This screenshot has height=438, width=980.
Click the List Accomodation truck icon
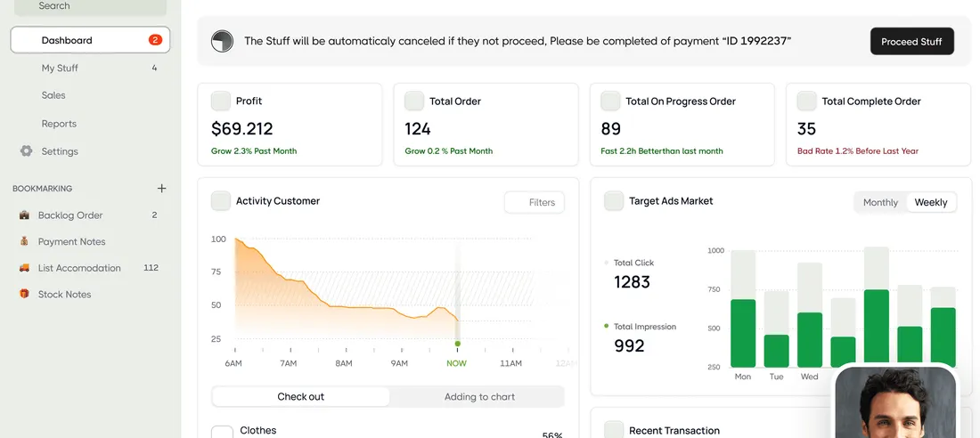tap(24, 268)
